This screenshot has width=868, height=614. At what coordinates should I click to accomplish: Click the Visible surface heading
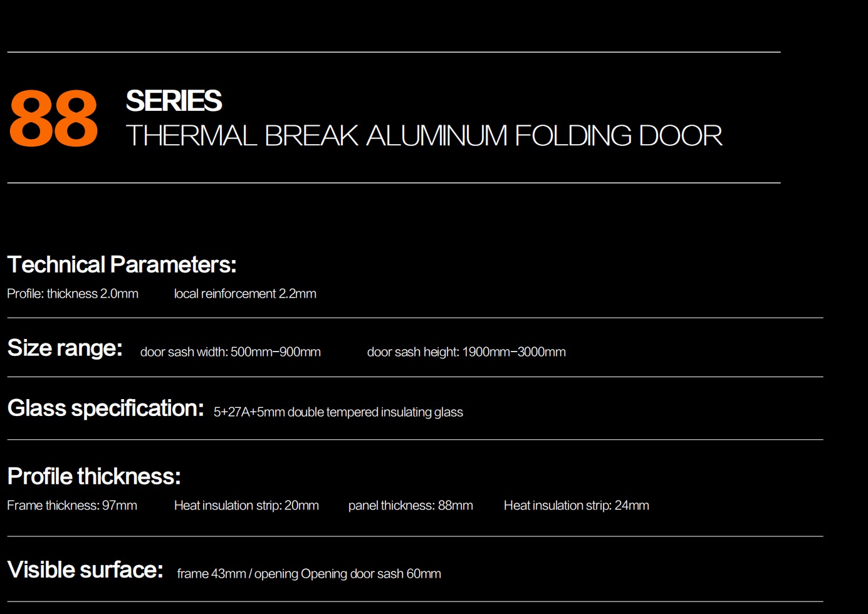(85, 570)
